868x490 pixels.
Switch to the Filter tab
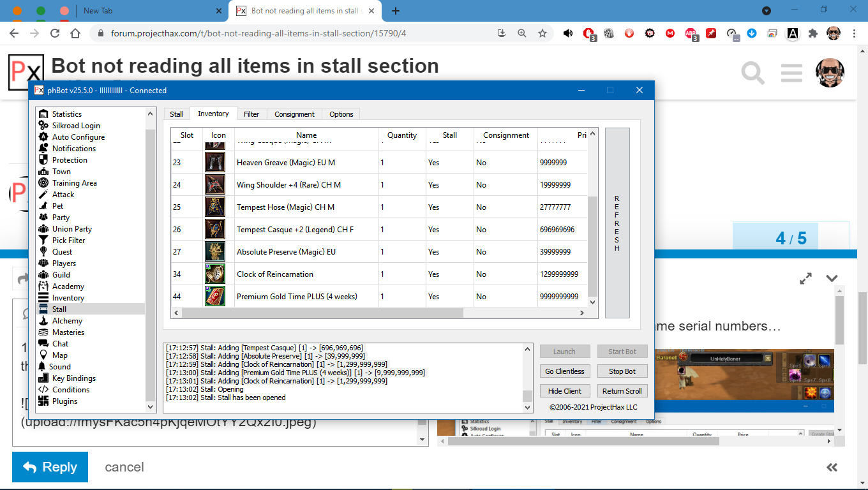pos(251,114)
